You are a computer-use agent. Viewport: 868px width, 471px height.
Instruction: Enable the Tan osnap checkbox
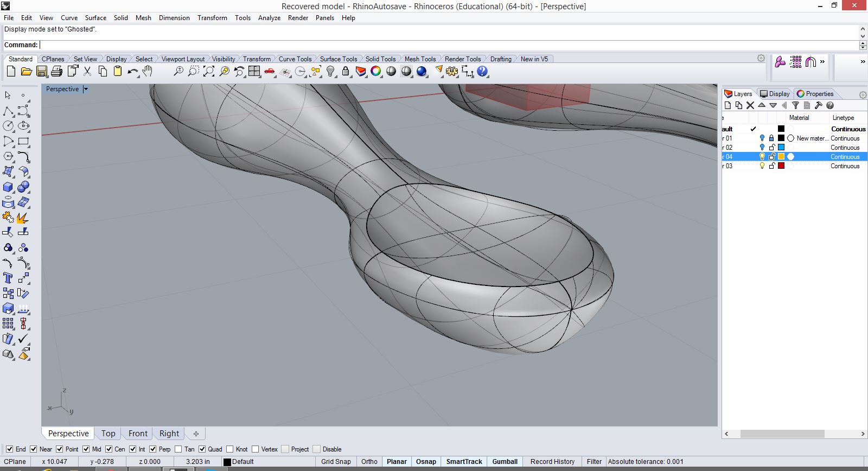(178, 449)
